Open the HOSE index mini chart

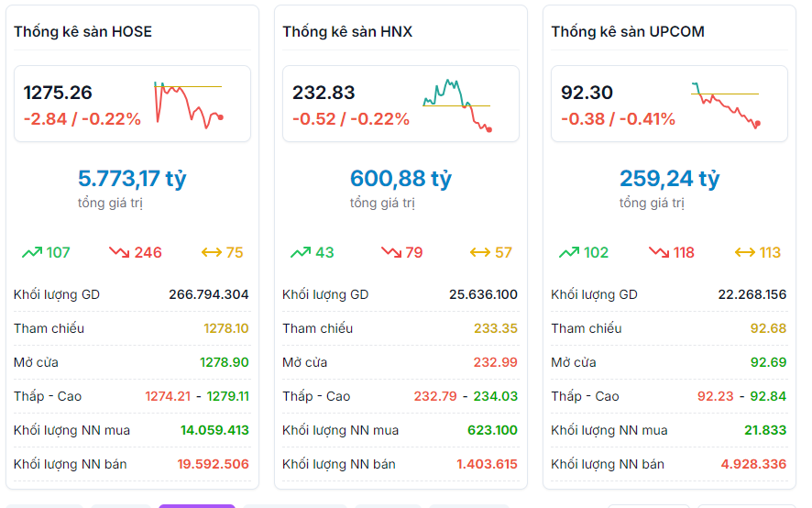[x=189, y=104]
